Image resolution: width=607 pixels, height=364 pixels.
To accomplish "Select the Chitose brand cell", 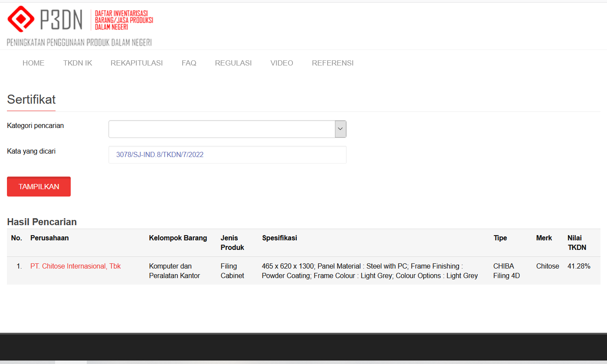I will click(x=548, y=266).
